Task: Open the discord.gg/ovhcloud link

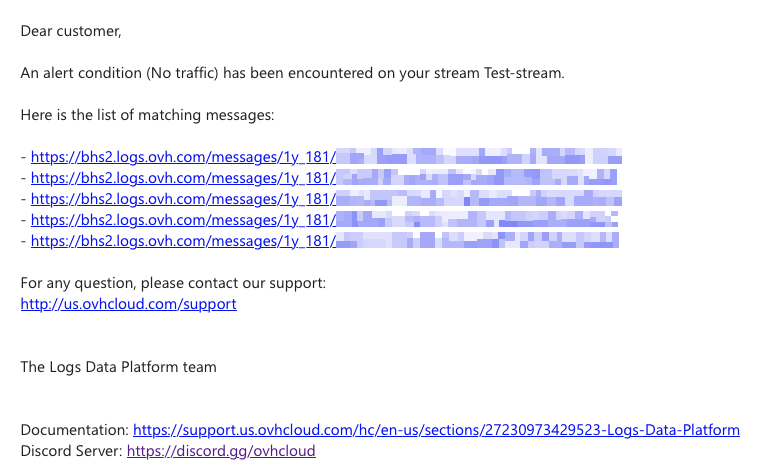Action: click(221, 451)
